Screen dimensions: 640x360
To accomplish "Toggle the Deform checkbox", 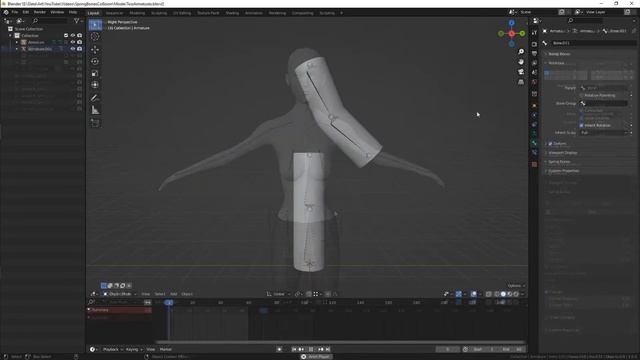I will coord(551,144).
